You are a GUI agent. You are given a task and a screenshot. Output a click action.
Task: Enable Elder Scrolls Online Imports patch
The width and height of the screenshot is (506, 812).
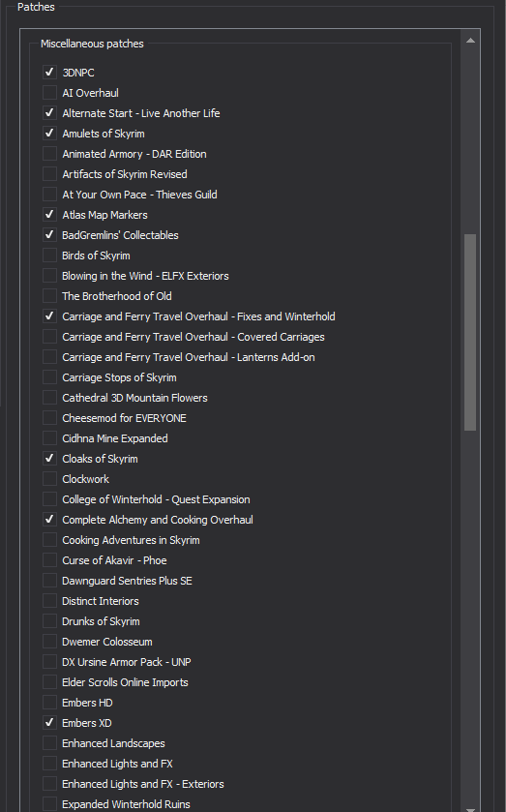(x=49, y=682)
